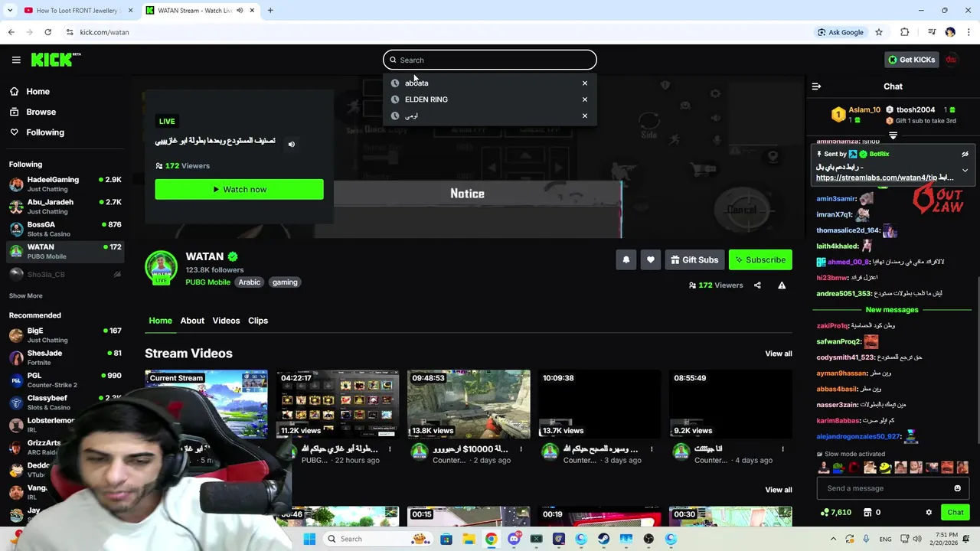Follow WATAN using the heart icon

pos(651,260)
